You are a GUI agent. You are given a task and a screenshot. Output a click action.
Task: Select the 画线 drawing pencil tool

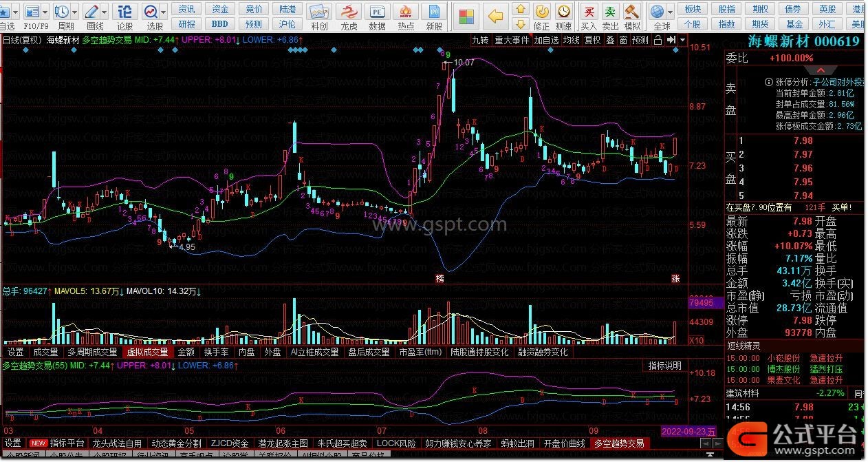click(x=91, y=12)
